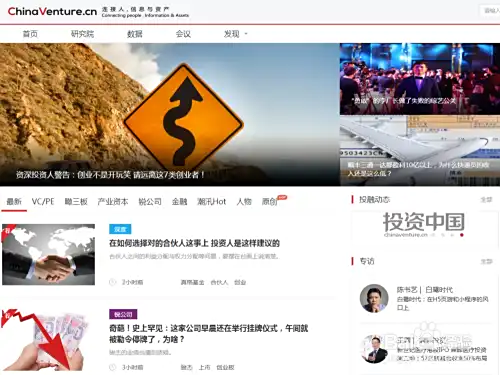This screenshot has width=500, height=375.
Task: Open the 投资中国 banner image
Action: coord(424,224)
